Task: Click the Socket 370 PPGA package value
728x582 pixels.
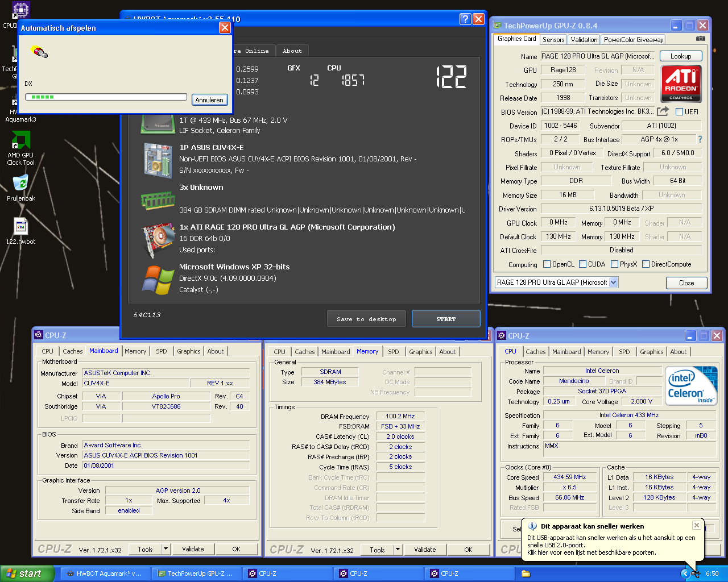Action: [602, 391]
